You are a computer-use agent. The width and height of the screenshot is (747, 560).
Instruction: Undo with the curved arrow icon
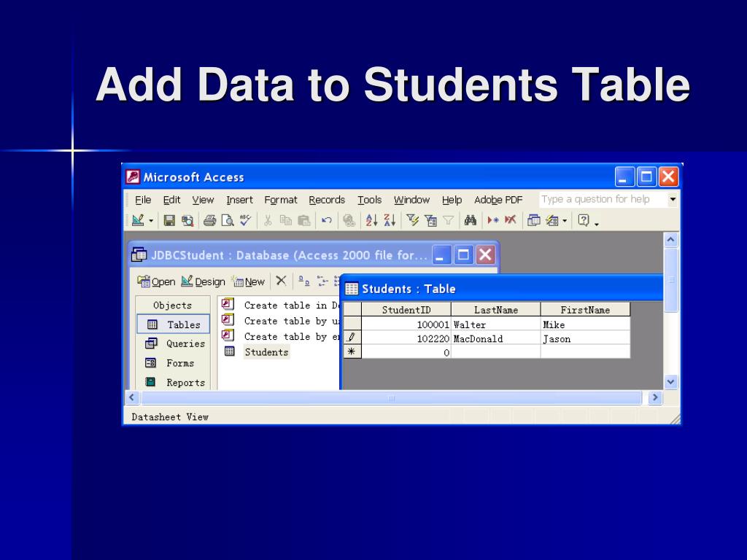[326, 220]
